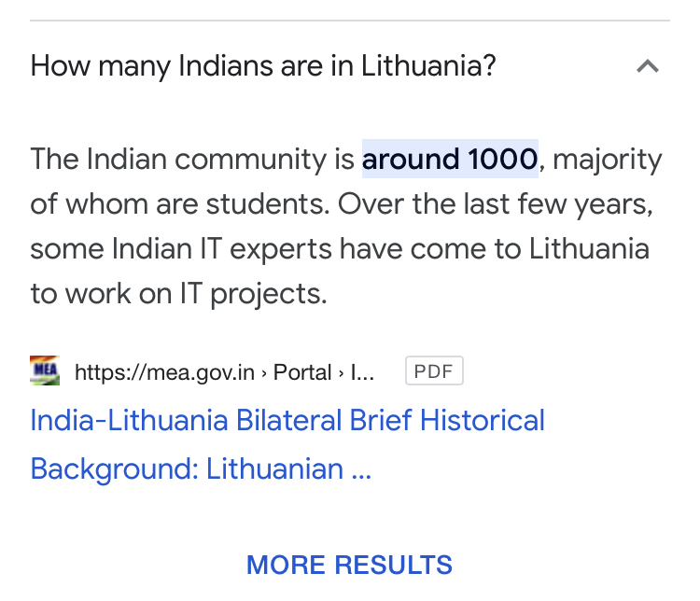Click the 'How many Indians are in Lithuania?' question
700x601 pixels.
pos(263,66)
